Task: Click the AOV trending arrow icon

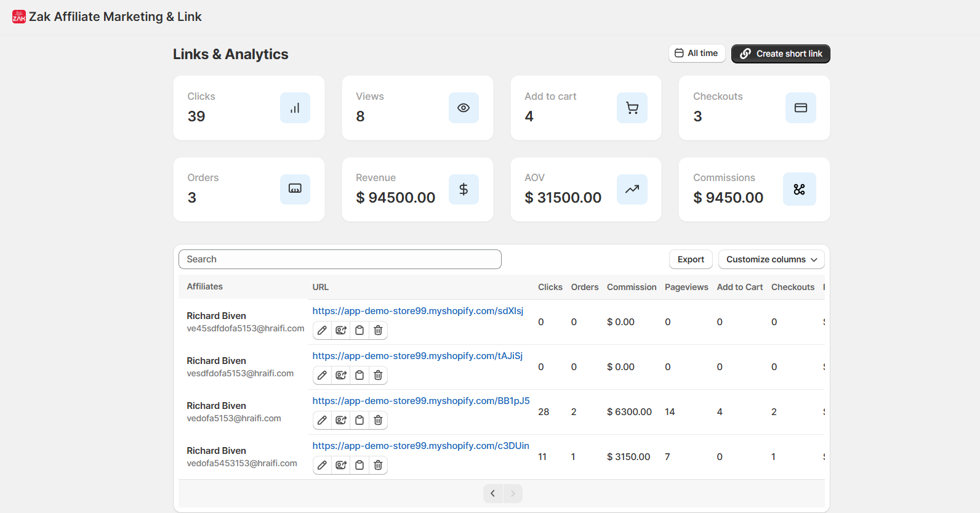Action: 632,189
